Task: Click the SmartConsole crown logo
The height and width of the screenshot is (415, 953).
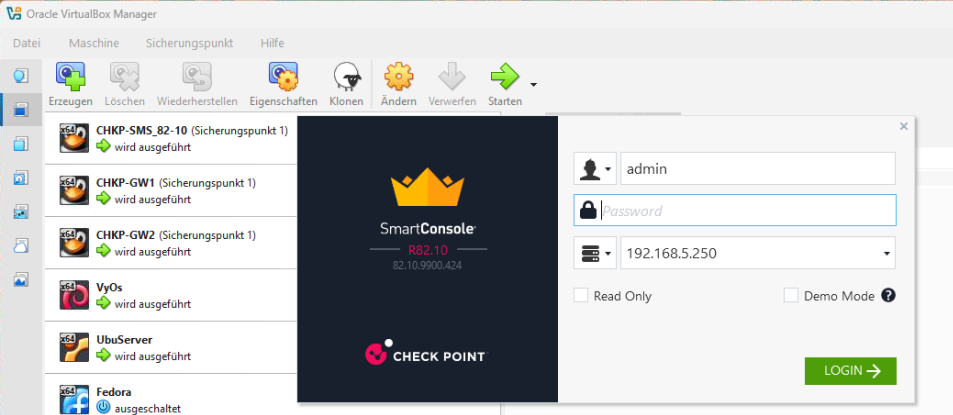Action: [428, 187]
